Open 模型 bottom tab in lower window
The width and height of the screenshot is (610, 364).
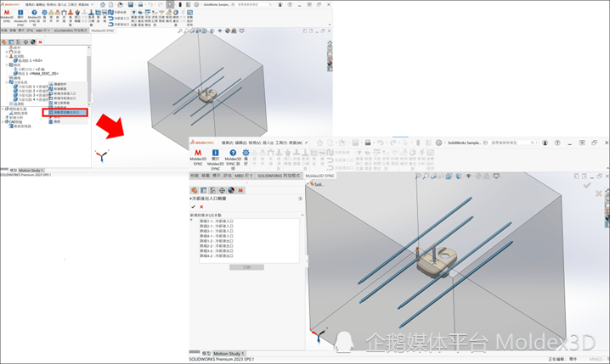click(206, 354)
